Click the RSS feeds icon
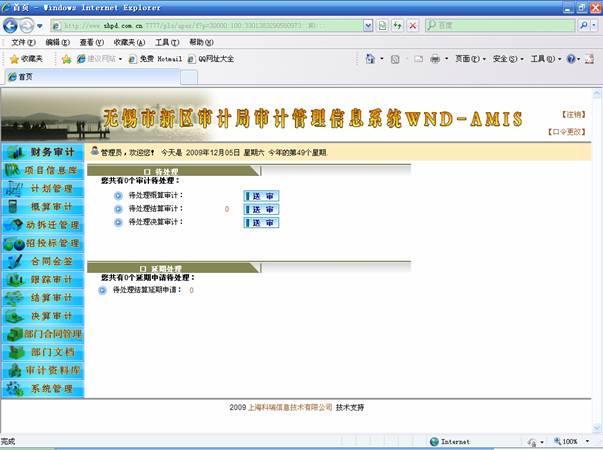Image resolution: width=603 pixels, height=450 pixels. point(395,59)
